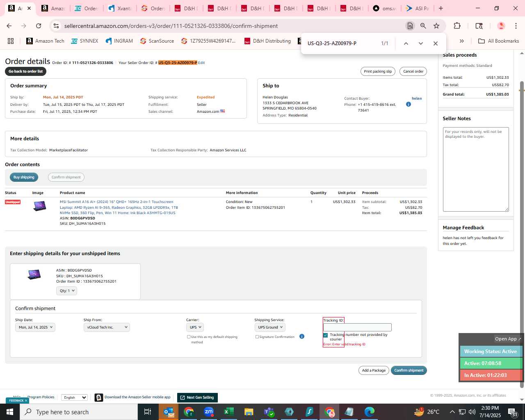Screen dimensions: 525x420
Task: Open the Qty: 1 dropdown
Action: point(66,291)
